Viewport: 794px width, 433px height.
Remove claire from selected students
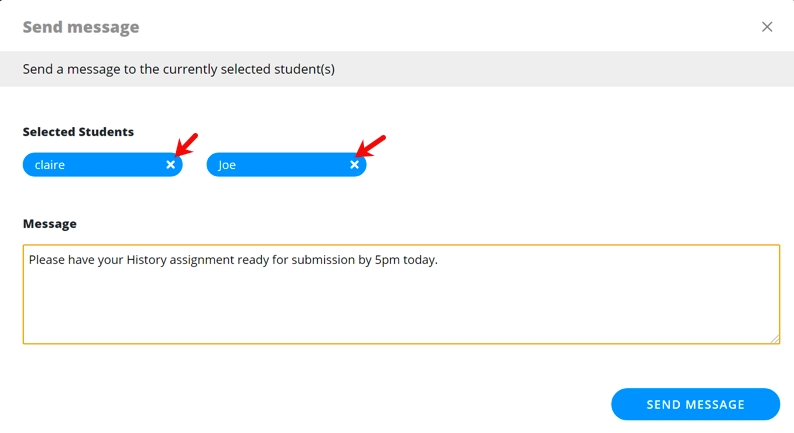171,165
